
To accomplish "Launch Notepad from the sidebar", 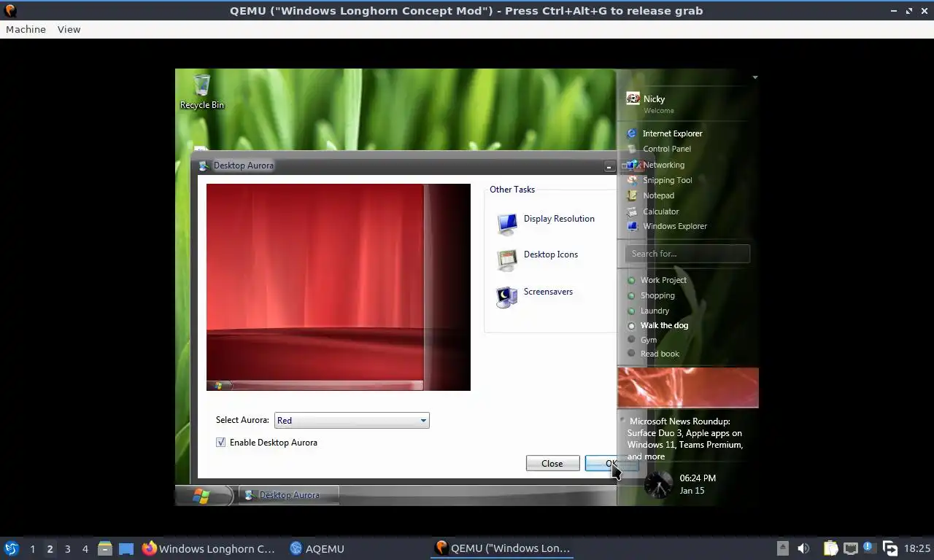I will coord(658,195).
